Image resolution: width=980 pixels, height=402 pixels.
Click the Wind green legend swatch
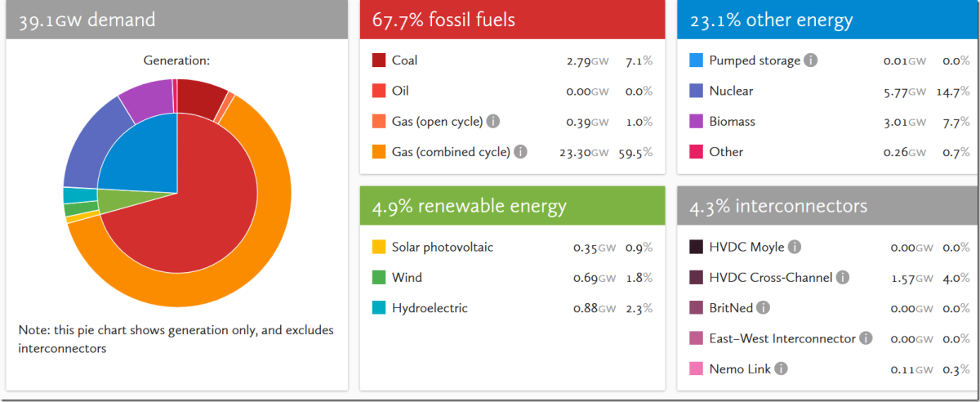(x=379, y=278)
